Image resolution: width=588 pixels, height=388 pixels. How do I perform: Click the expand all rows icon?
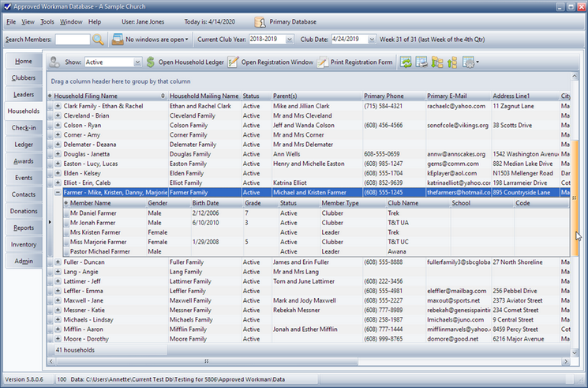click(x=438, y=62)
